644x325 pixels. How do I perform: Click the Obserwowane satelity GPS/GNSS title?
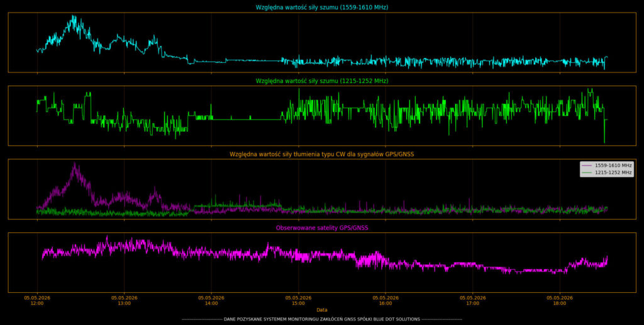coord(322,227)
